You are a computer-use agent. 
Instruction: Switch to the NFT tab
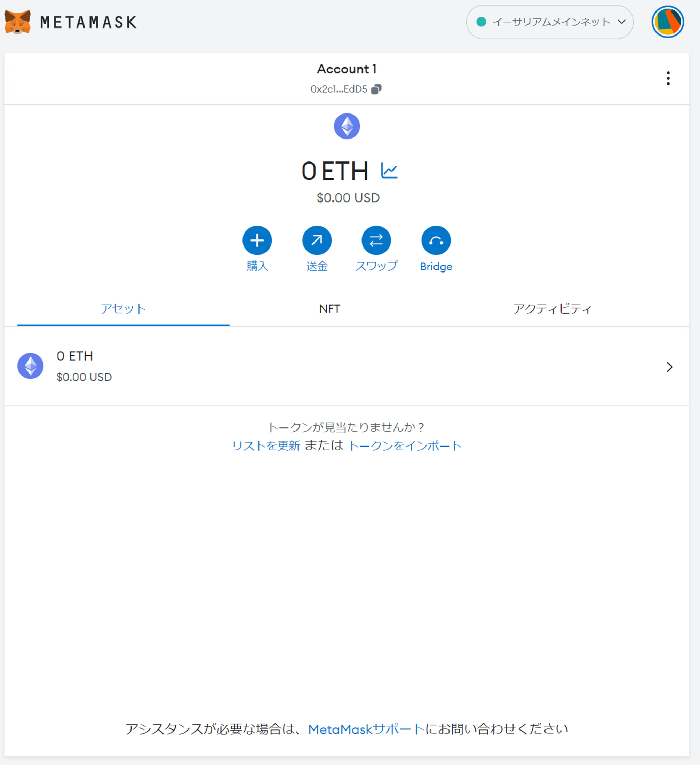[330, 309]
